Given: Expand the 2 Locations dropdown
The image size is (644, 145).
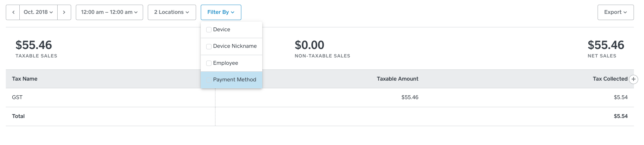Looking at the screenshot, I should click(x=172, y=12).
